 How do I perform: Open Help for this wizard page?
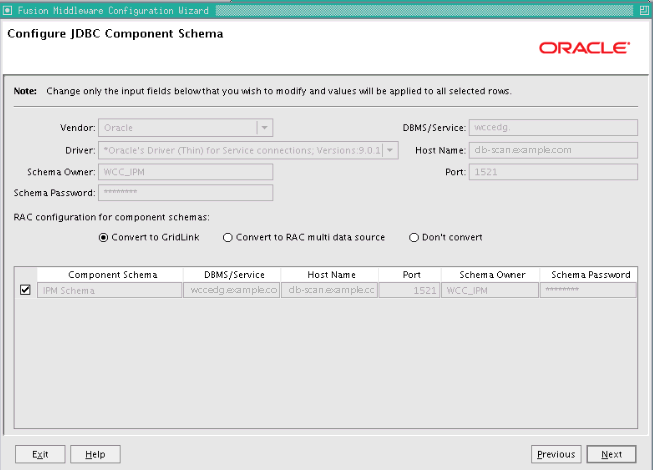pyautogui.click(x=95, y=454)
